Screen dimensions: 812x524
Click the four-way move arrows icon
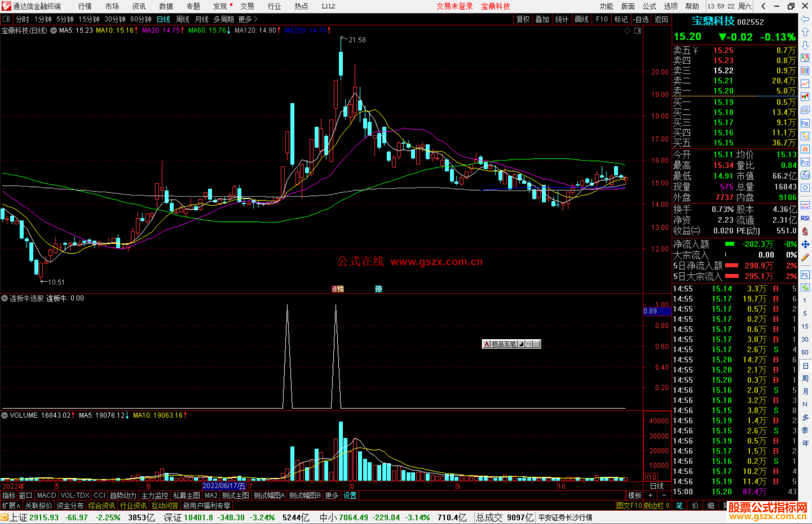click(x=805, y=245)
